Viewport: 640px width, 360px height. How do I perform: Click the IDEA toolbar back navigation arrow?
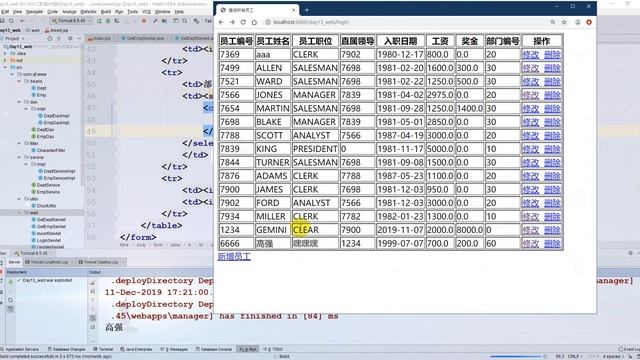tap(22, 20)
